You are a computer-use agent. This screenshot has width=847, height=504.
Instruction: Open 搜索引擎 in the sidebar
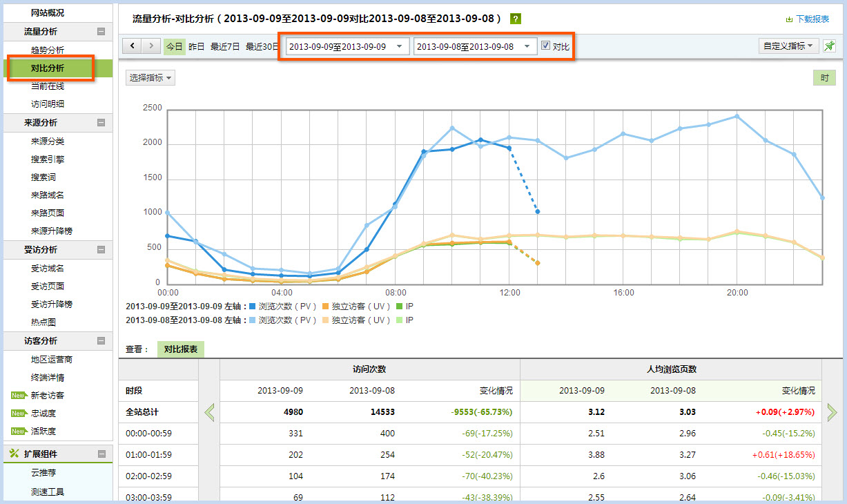[x=48, y=159]
